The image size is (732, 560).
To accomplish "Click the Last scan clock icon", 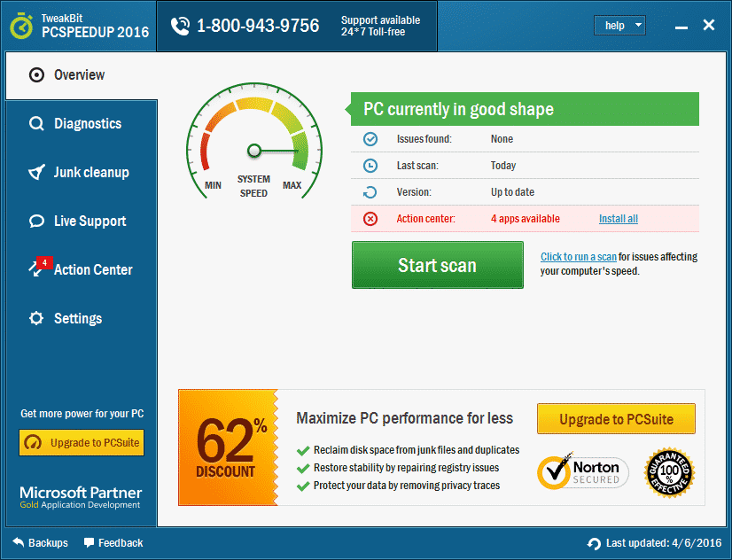I will [x=370, y=166].
